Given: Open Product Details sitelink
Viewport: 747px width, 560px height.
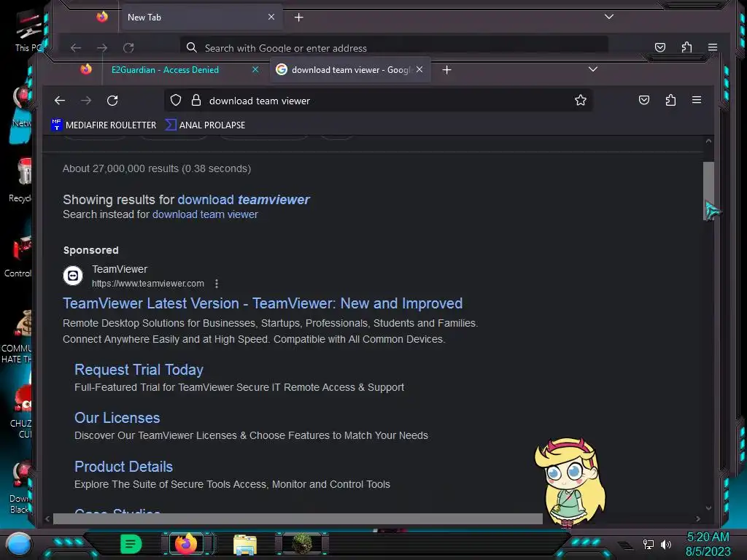Looking at the screenshot, I should pos(123,467).
